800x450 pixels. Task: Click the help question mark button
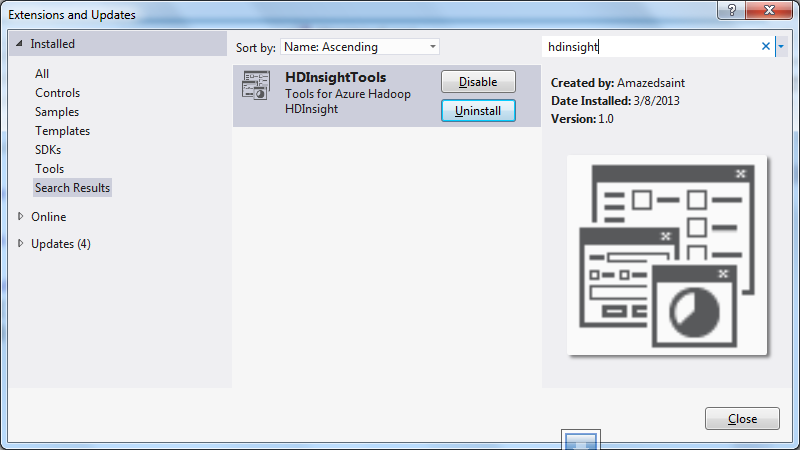click(731, 10)
